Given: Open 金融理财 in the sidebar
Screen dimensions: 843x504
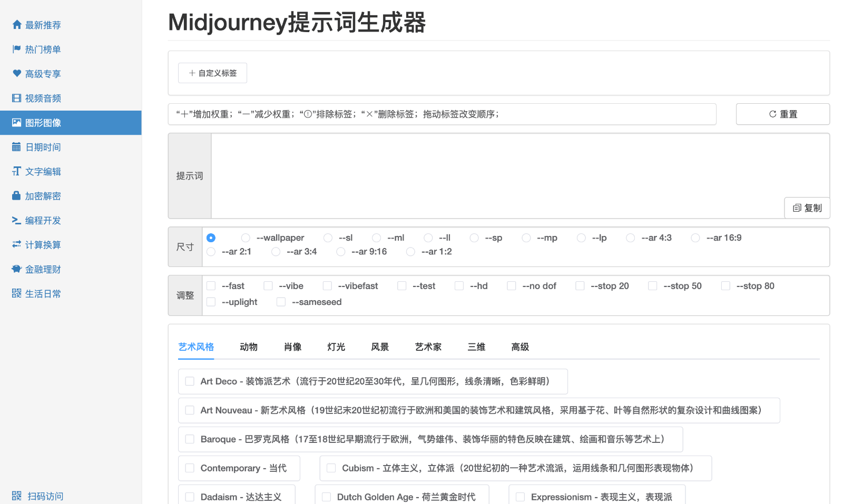Looking at the screenshot, I should pyautogui.click(x=43, y=269).
